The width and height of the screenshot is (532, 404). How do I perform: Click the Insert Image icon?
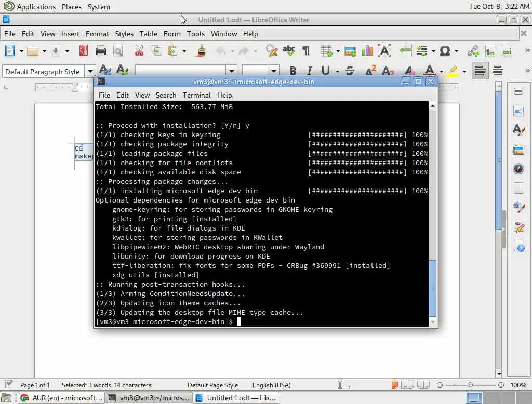click(x=350, y=51)
